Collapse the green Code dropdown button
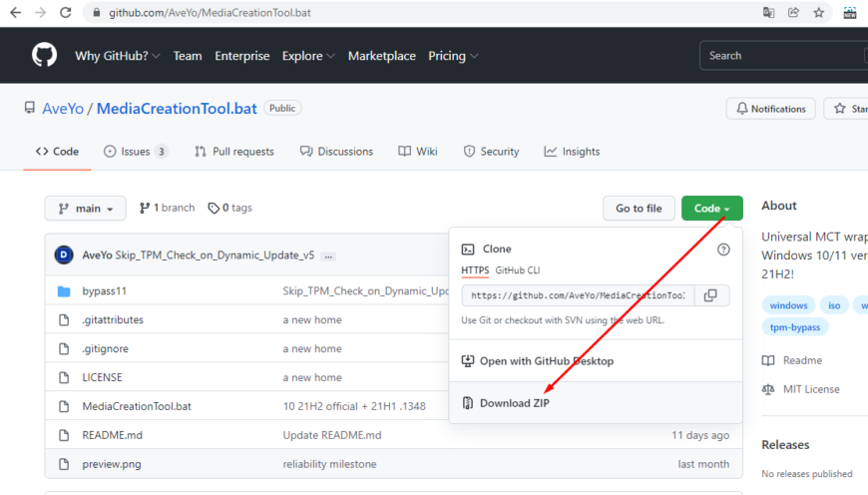Viewport: 868px width, 495px height. (711, 208)
